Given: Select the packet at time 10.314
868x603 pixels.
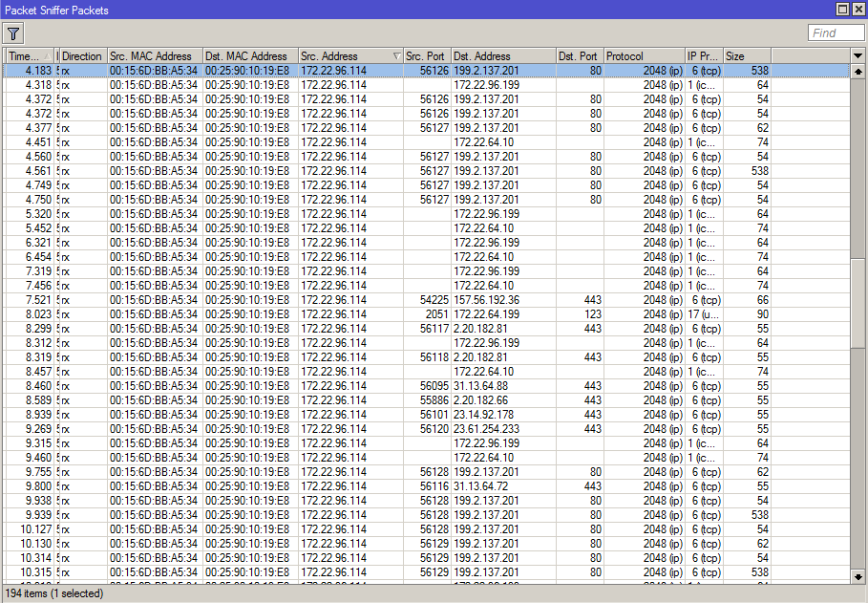Looking at the screenshot, I should pos(426,558).
